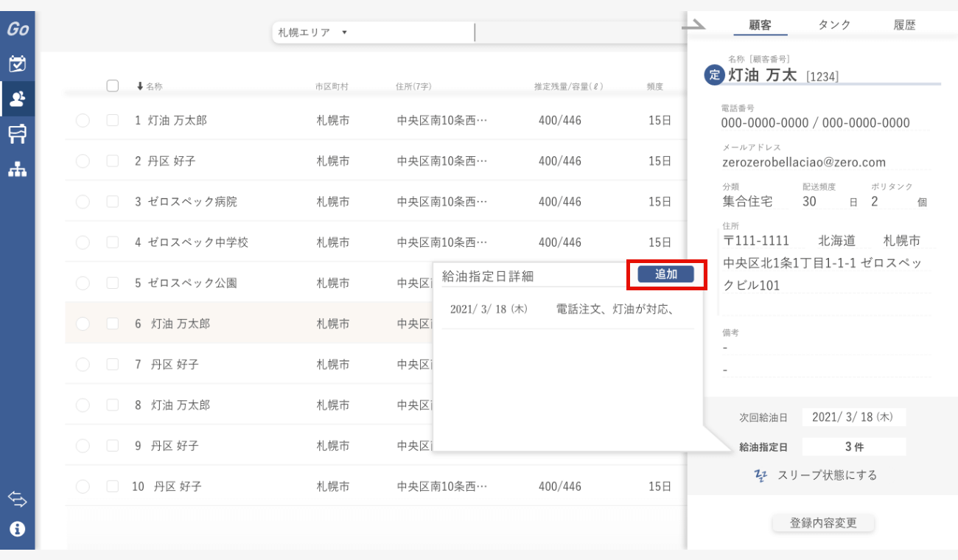Click the email zerozerobellaciao@zero.com
The height and width of the screenshot is (560, 958).
(x=803, y=162)
